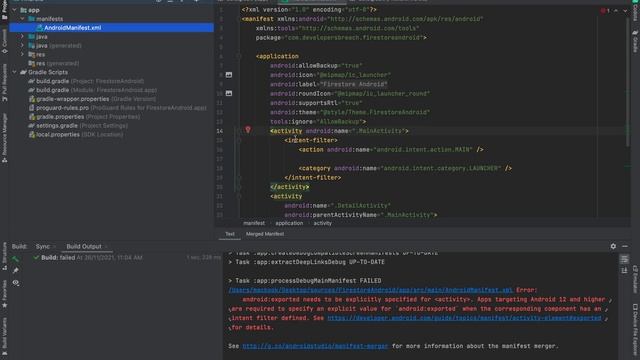Expand the res folder
Image resolution: width=640 pixels, height=360 pixels.
pyautogui.click(x=23, y=54)
